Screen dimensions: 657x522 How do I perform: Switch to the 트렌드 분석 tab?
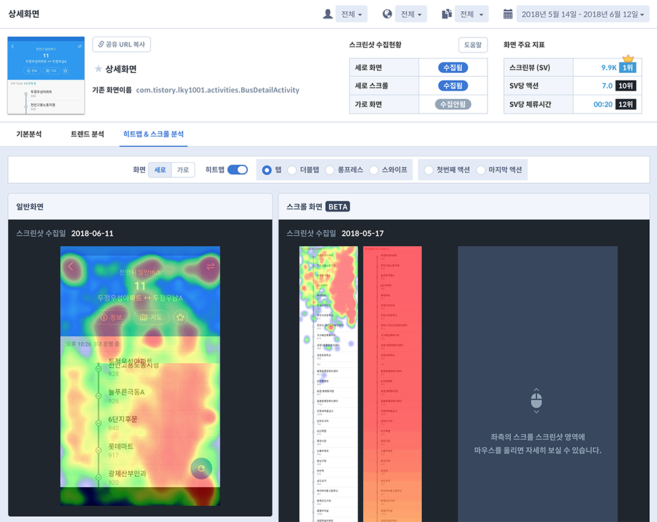pyautogui.click(x=87, y=134)
